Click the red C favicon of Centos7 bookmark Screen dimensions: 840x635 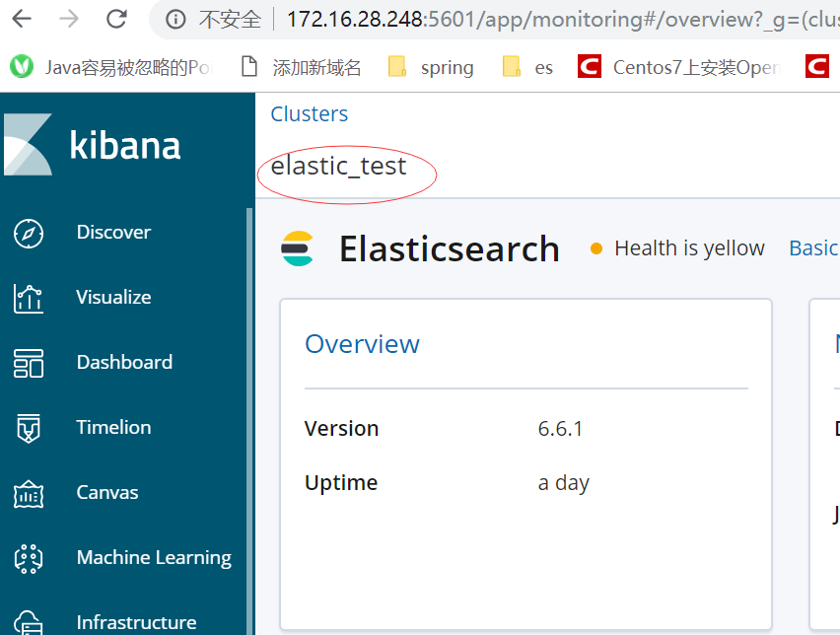coord(590,66)
